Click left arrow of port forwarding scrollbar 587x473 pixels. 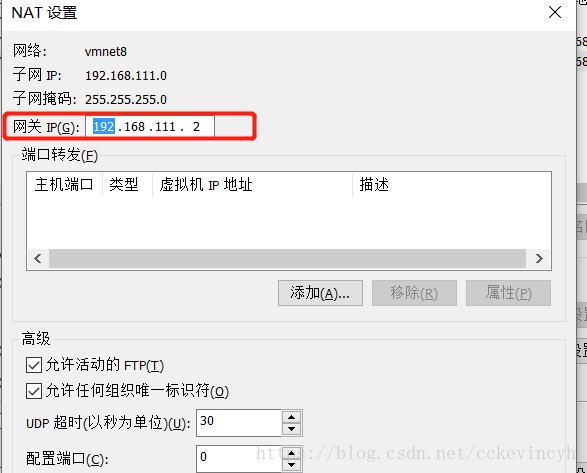[38, 258]
